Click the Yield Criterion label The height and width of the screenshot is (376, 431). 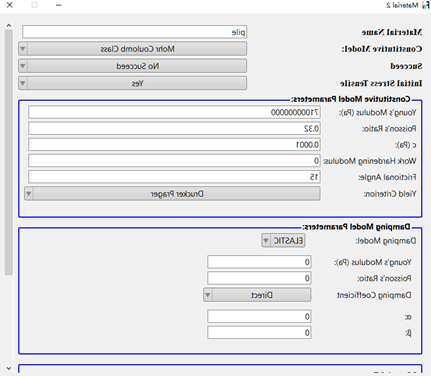pos(390,194)
